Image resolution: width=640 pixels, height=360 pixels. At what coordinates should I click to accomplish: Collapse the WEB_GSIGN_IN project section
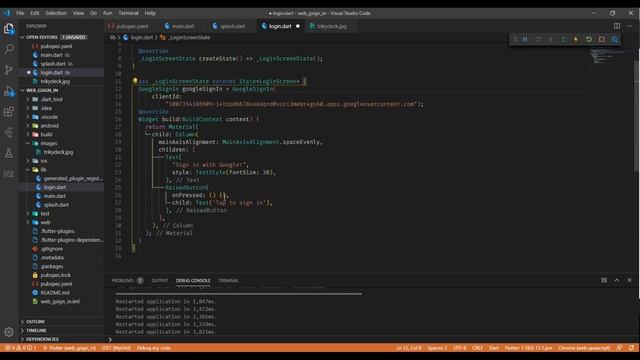(x=61, y=90)
